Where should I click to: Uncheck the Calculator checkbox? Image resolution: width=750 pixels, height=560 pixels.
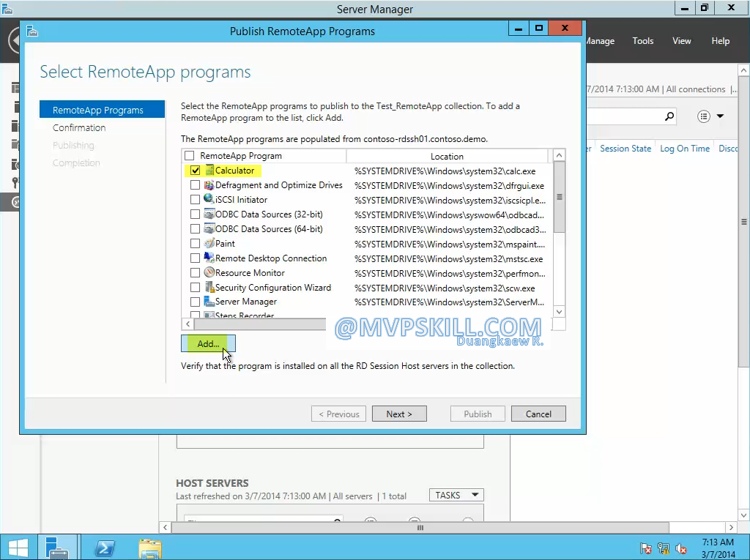(195, 171)
